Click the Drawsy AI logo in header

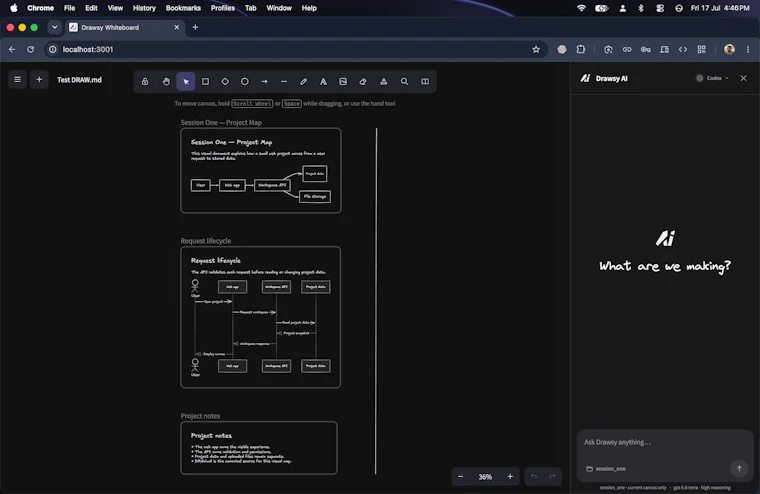[585, 78]
